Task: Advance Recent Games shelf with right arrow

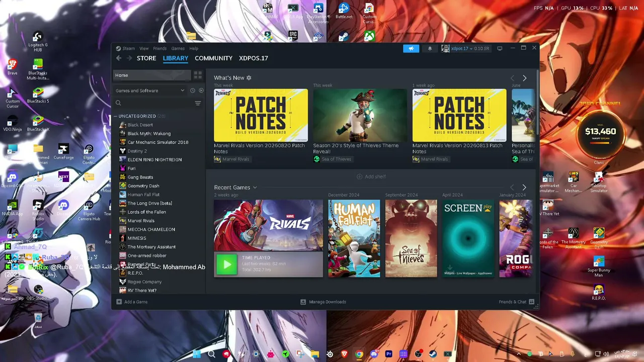Action: [524, 188]
